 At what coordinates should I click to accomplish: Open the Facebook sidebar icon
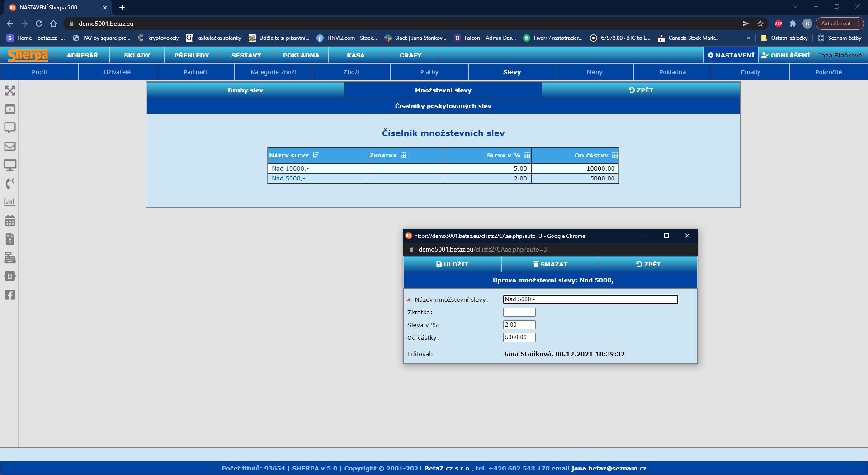pyautogui.click(x=10, y=295)
